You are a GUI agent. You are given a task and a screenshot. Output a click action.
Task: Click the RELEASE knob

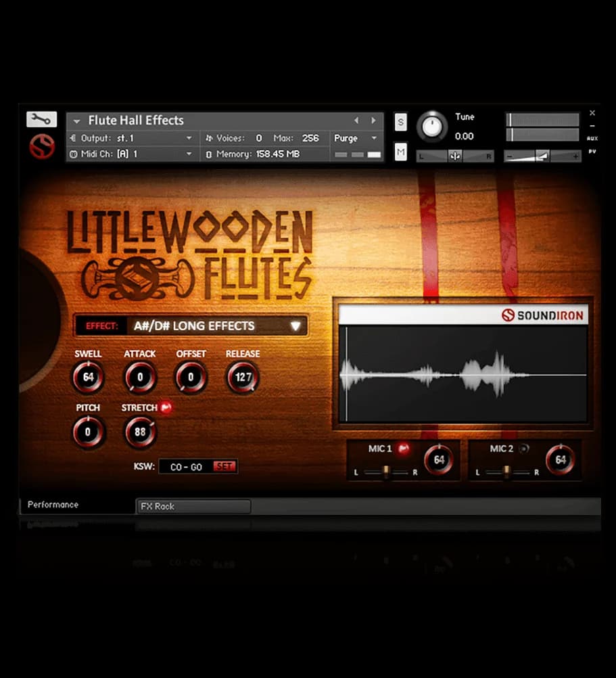(242, 378)
